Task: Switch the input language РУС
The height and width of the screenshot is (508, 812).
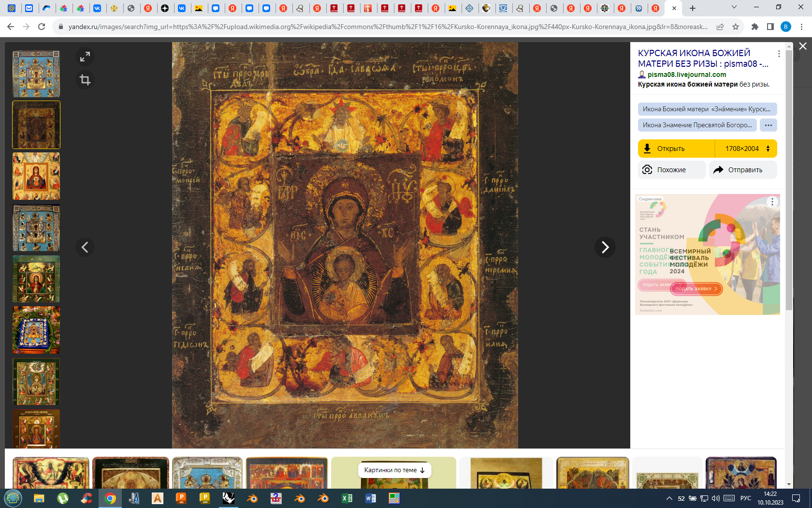Action: point(746,498)
